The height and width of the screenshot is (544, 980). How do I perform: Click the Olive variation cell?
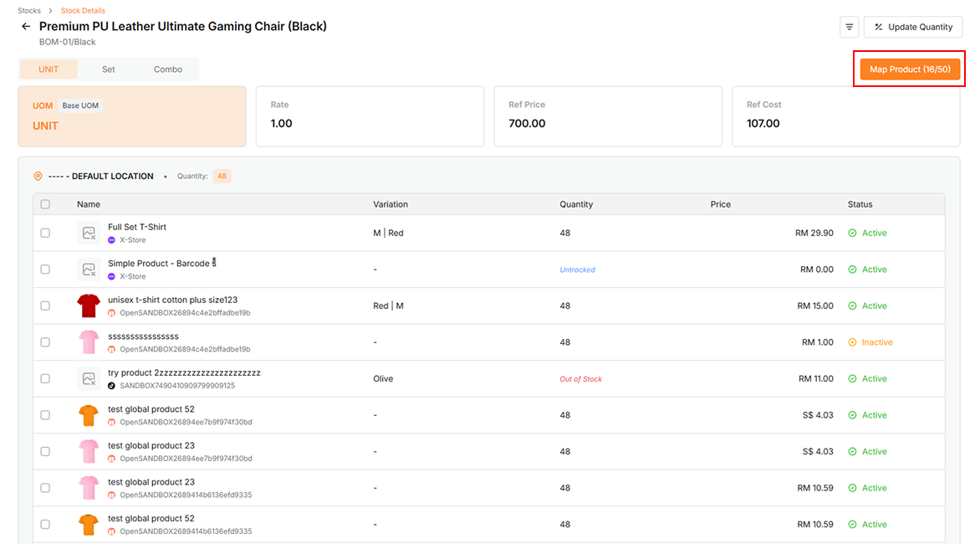[383, 379]
